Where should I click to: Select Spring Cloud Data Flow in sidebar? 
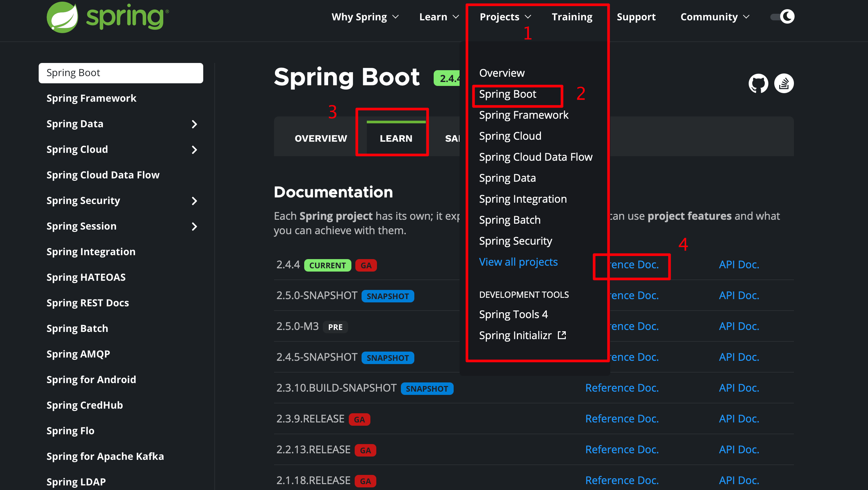[103, 175]
